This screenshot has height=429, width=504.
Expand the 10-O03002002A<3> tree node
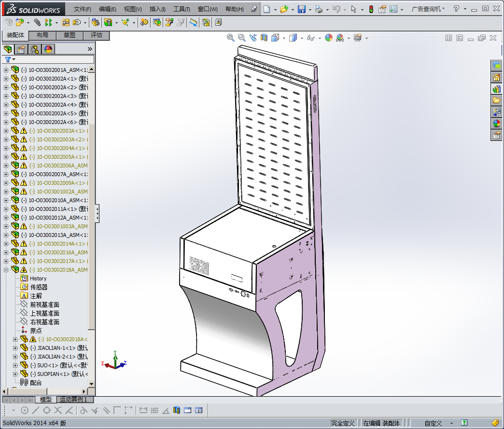click(6, 96)
